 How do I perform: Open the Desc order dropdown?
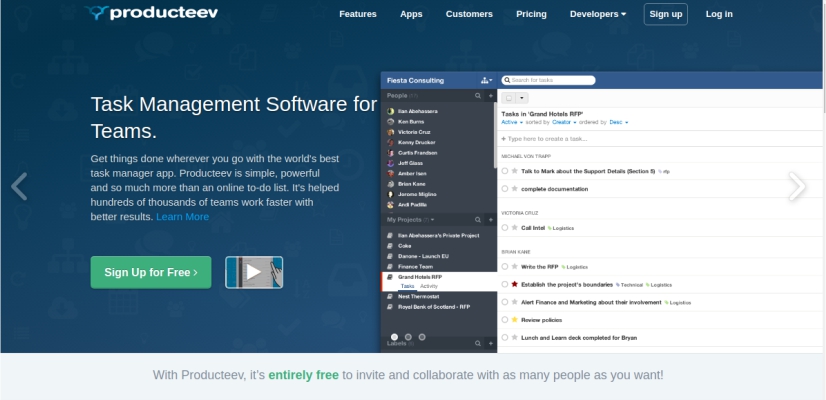click(x=618, y=122)
